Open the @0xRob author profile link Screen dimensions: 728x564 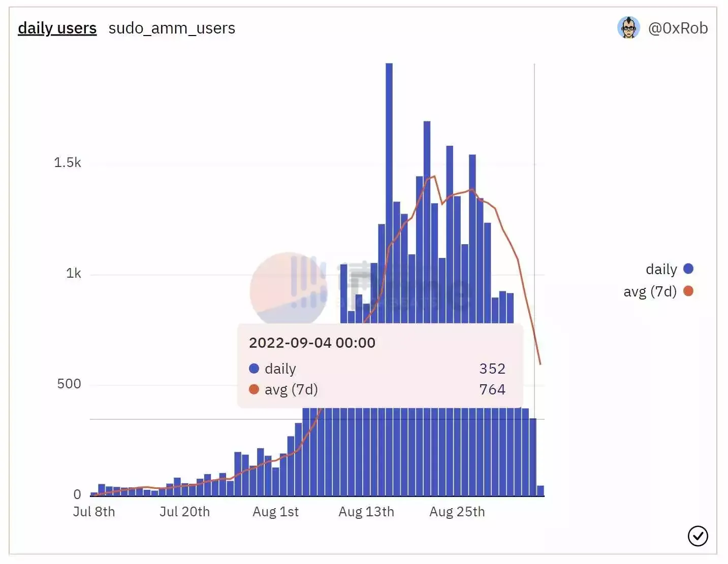click(x=678, y=28)
